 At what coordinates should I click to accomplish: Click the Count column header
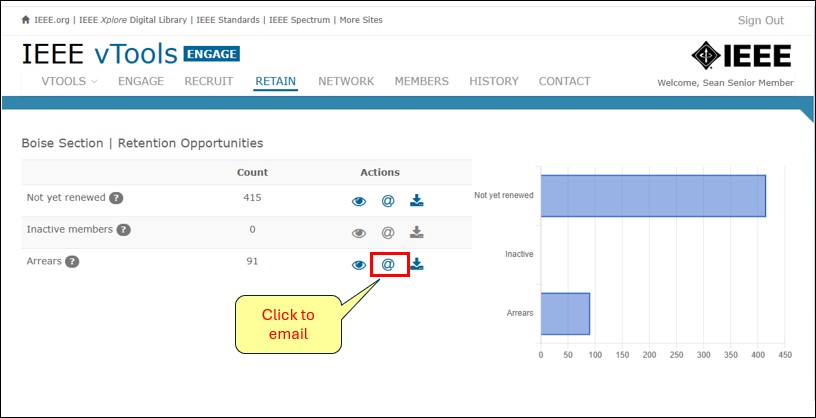coord(252,172)
